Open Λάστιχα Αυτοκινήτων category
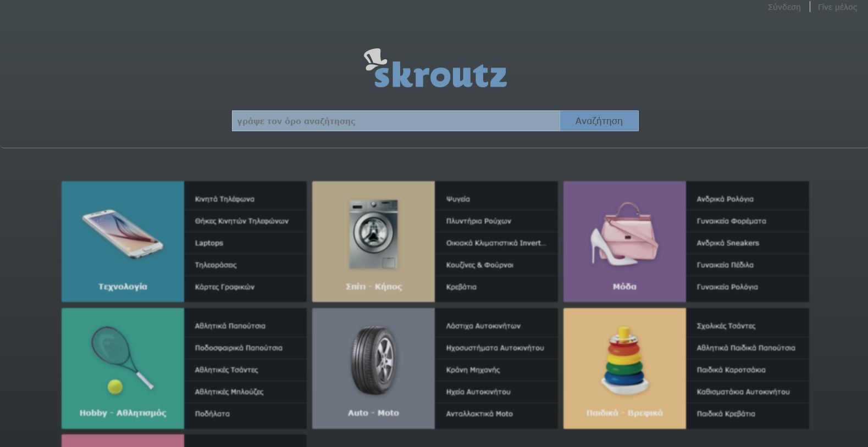Viewport: 868px width, 447px height. click(483, 326)
